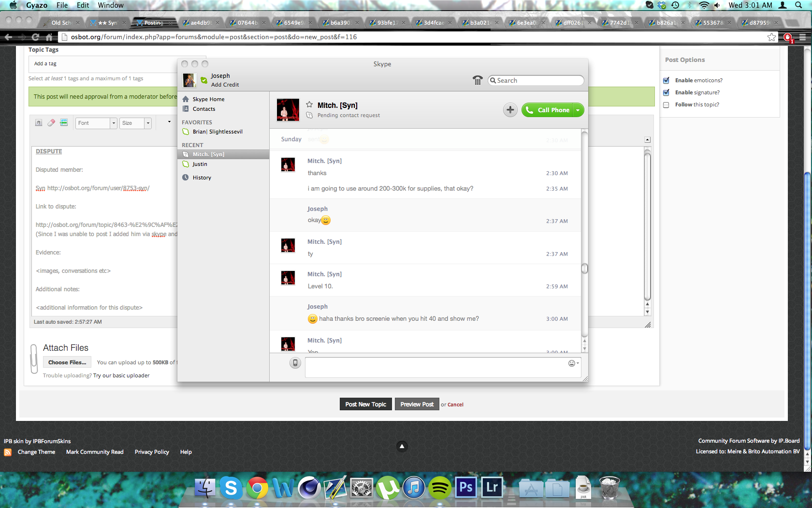Image resolution: width=812 pixels, height=508 pixels.
Task: Switch to the ★★ Syn browser tab
Action: pos(107,23)
